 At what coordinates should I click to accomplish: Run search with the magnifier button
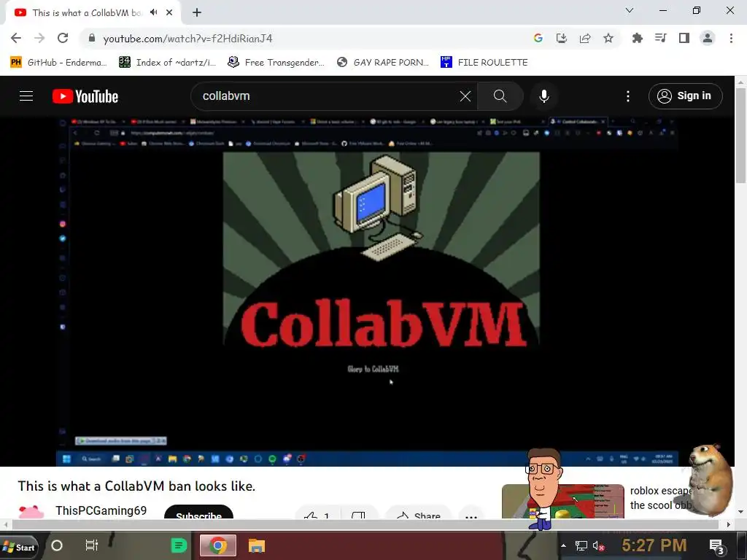(500, 96)
